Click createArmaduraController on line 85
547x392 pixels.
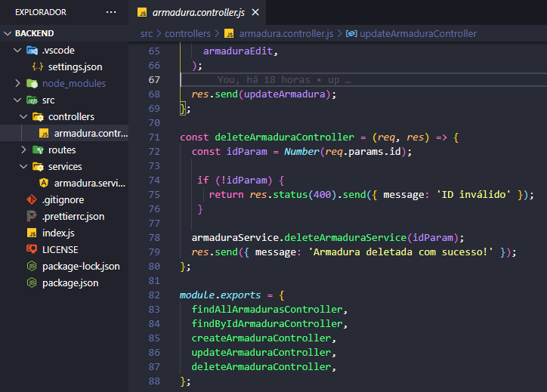[261, 338]
